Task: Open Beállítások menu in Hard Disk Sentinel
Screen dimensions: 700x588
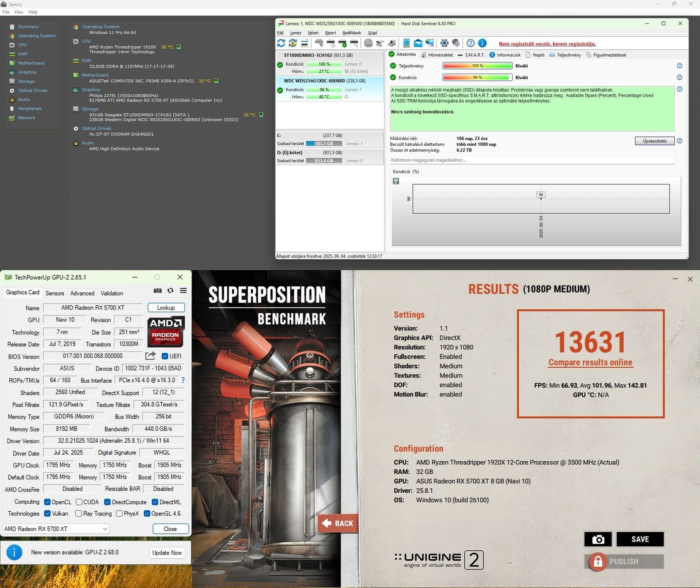Action: pos(352,33)
